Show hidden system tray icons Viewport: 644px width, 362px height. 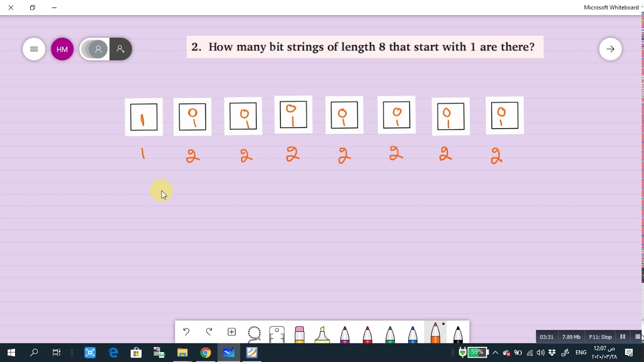(495, 353)
